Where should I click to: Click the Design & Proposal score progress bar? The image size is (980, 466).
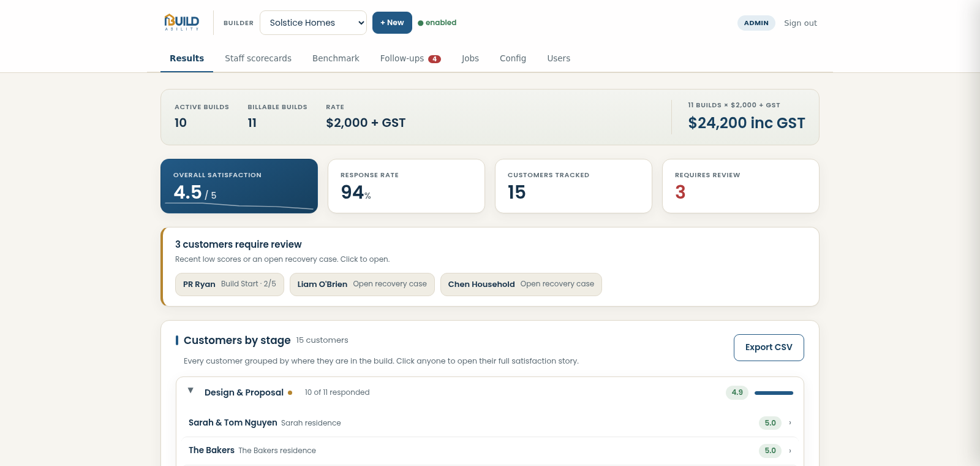(774, 393)
